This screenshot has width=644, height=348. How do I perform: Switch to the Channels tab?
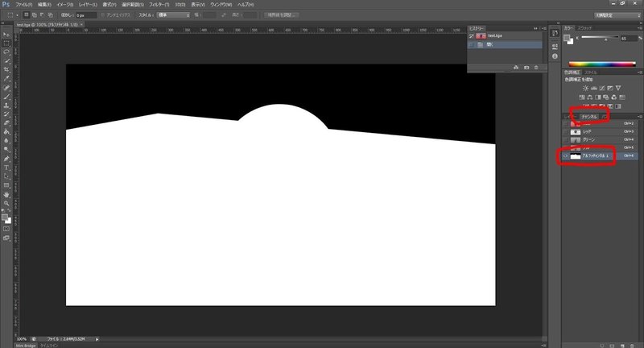[589, 117]
